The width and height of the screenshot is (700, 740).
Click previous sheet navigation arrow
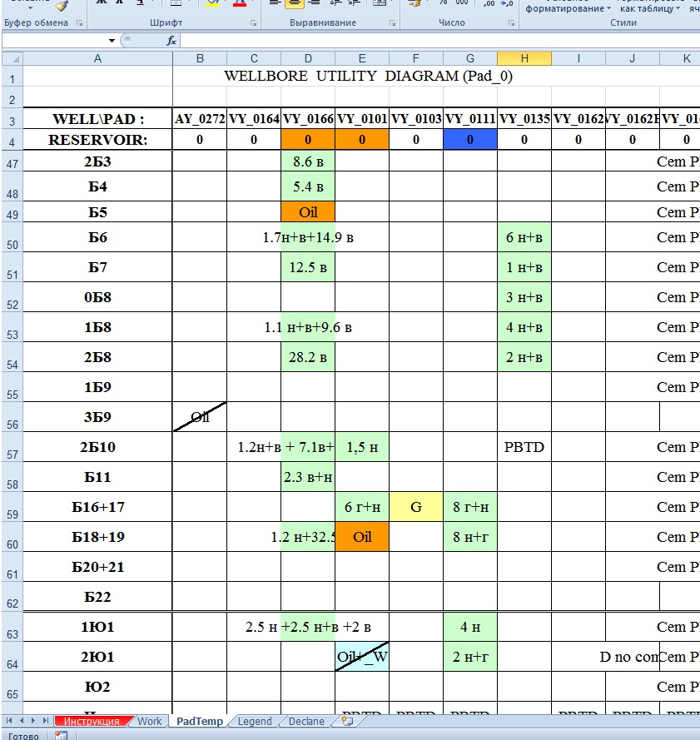tap(22, 721)
